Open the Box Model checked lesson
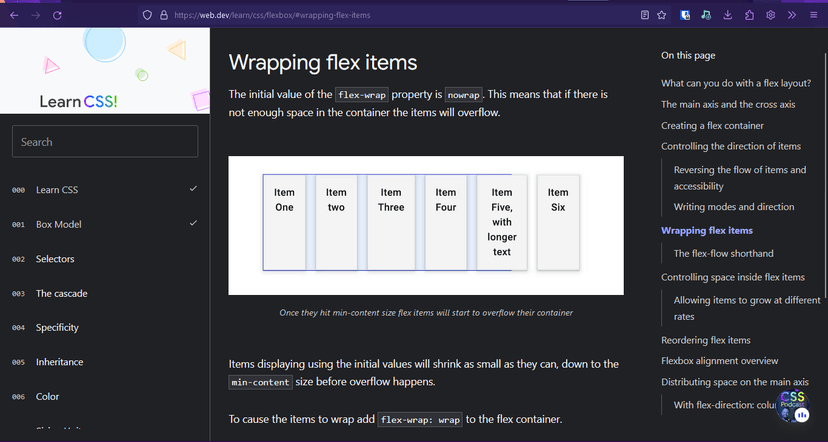 click(58, 225)
